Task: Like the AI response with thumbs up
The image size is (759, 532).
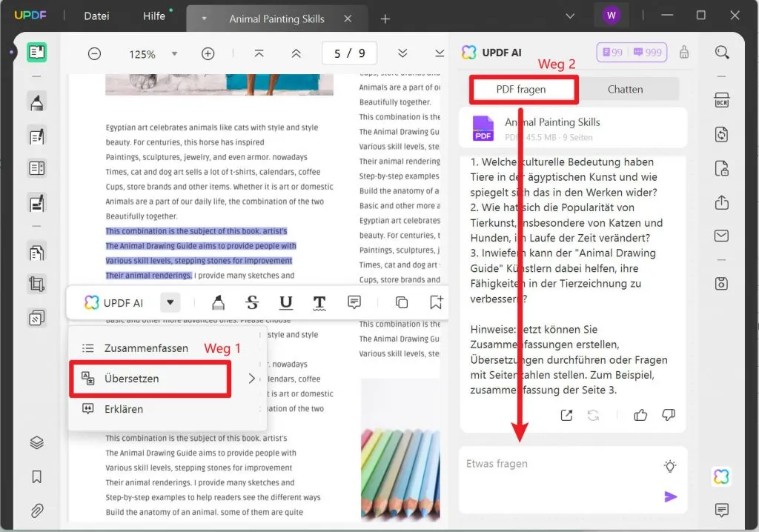Action: coord(640,415)
